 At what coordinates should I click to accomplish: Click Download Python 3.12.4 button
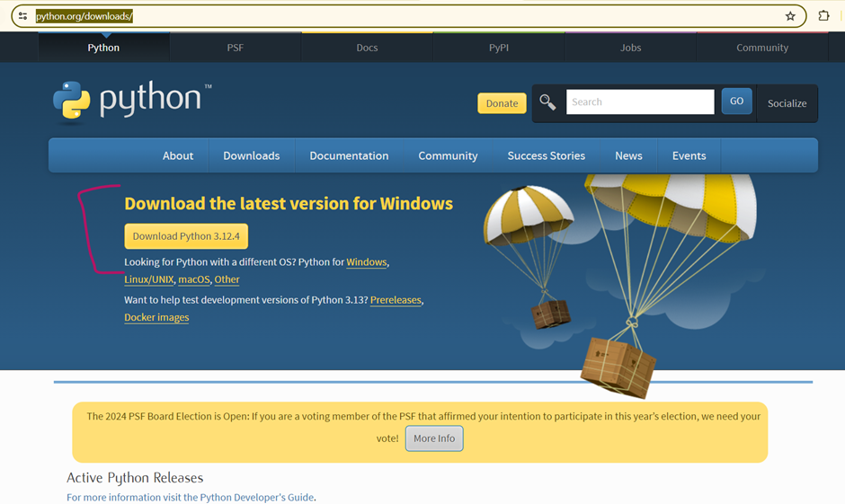[186, 236]
